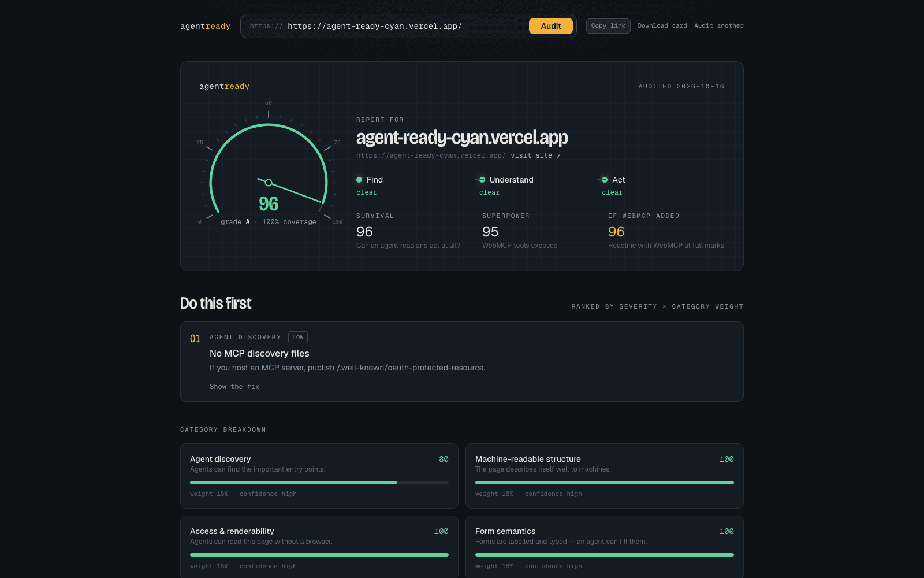This screenshot has width=924, height=578.
Task: Click the Copy link button
Action: (x=608, y=26)
